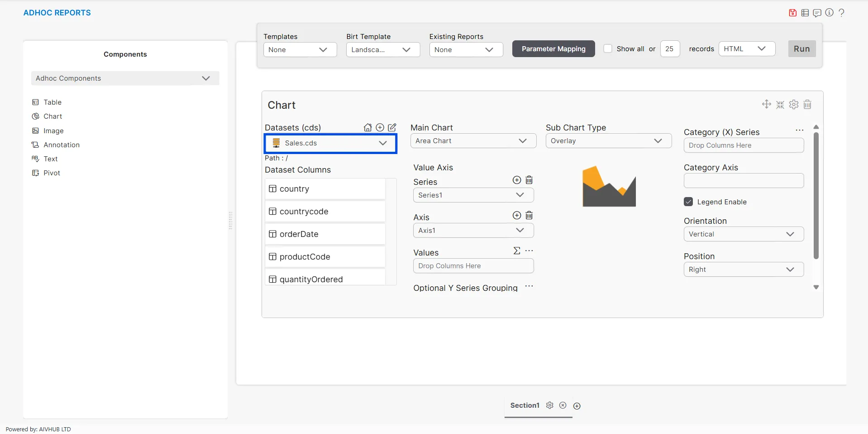This screenshot has width=868, height=434.
Task: Add a new Series with plus icon
Action: point(516,180)
